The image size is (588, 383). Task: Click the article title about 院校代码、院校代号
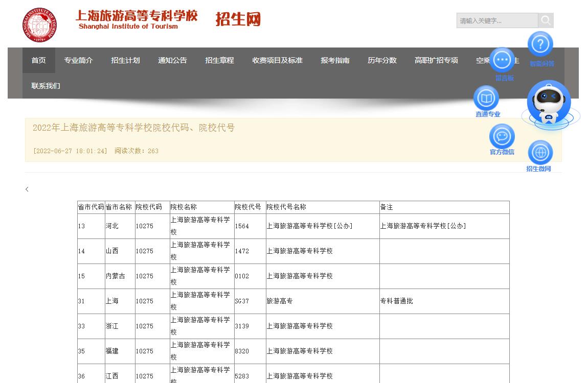[133, 128]
